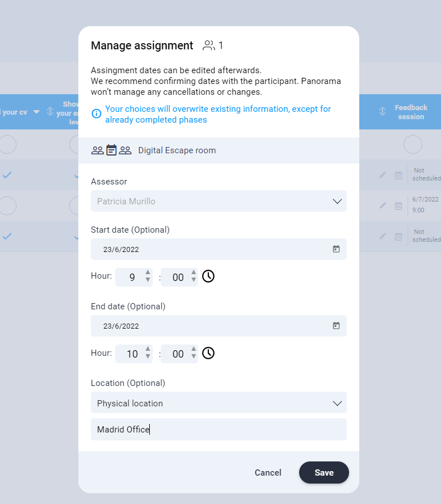Click the pencil icon in the 6/7/2022 row
This screenshot has height=504, width=441.
pos(383,205)
